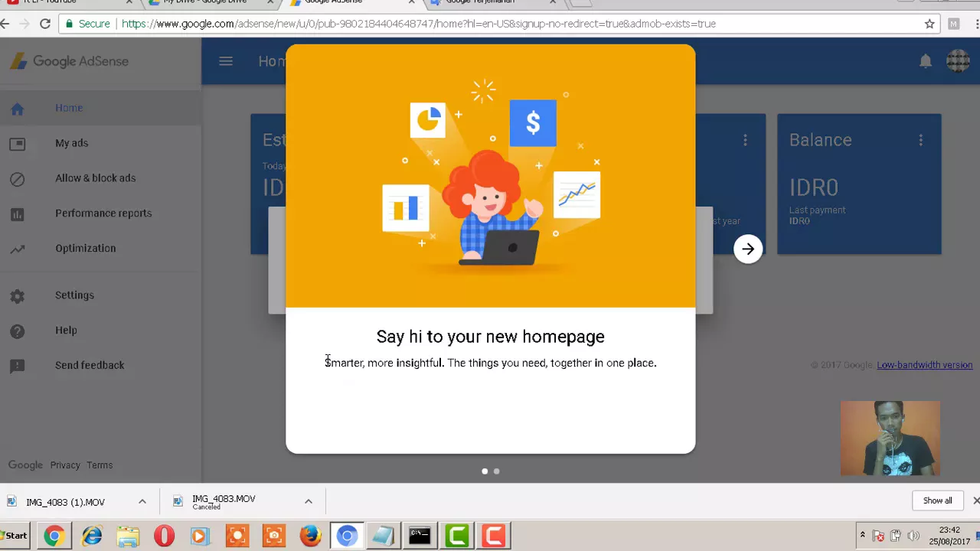Image resolution: width=980 pixels, height=551 pixels.
Task: Click the My ads monitor icon
Action: click(x=17, y=144)
